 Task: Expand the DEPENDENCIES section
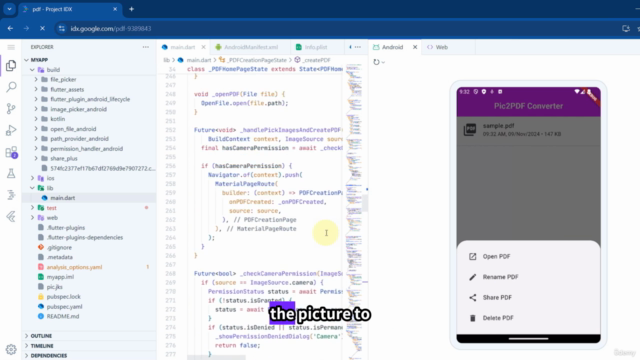click(89, 356)
